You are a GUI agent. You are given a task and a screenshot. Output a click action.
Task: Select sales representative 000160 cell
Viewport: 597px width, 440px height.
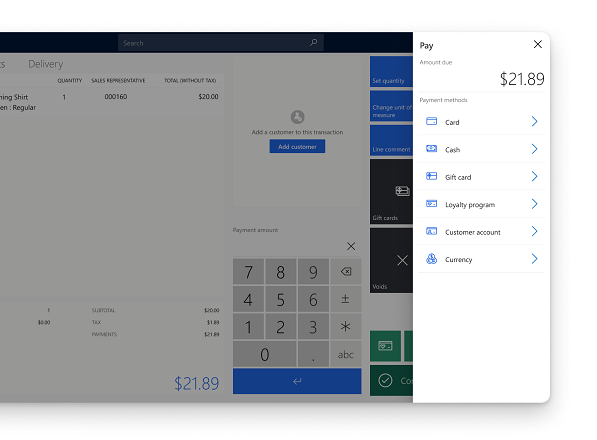pos(116,97)
